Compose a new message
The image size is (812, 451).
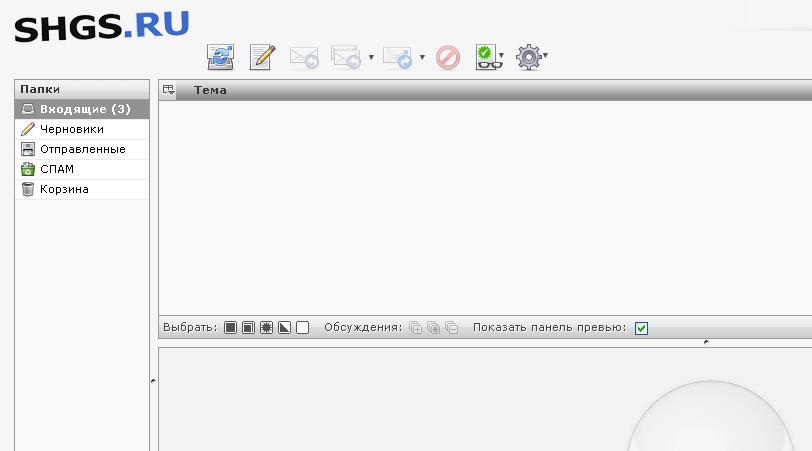click(262, 57)
